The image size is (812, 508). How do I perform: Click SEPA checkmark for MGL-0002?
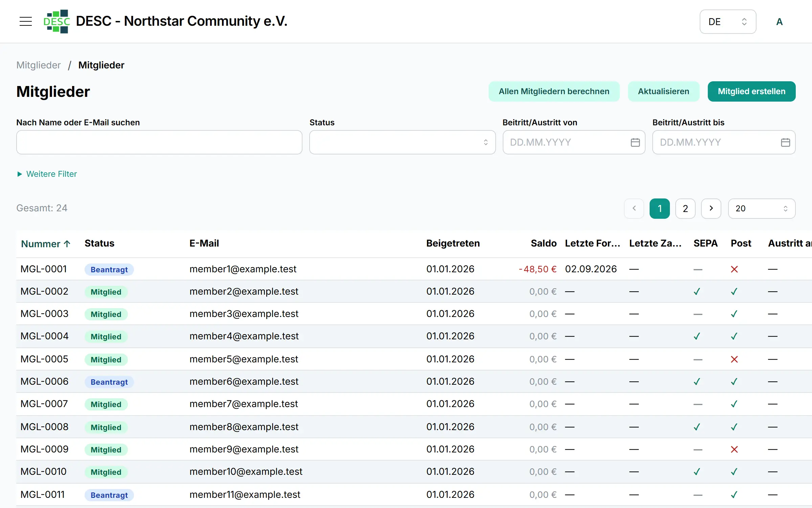(x=697, y=292)
